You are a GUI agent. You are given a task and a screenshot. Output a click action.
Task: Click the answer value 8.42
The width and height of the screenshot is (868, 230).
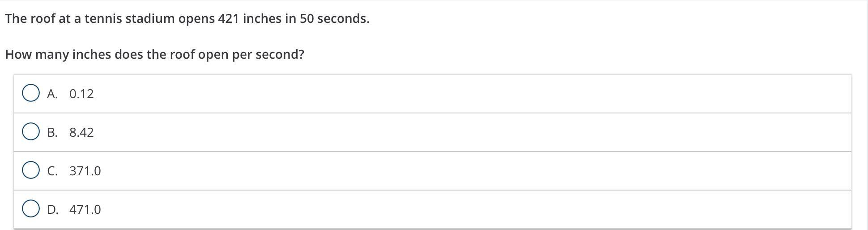click(x=81, y=132)
